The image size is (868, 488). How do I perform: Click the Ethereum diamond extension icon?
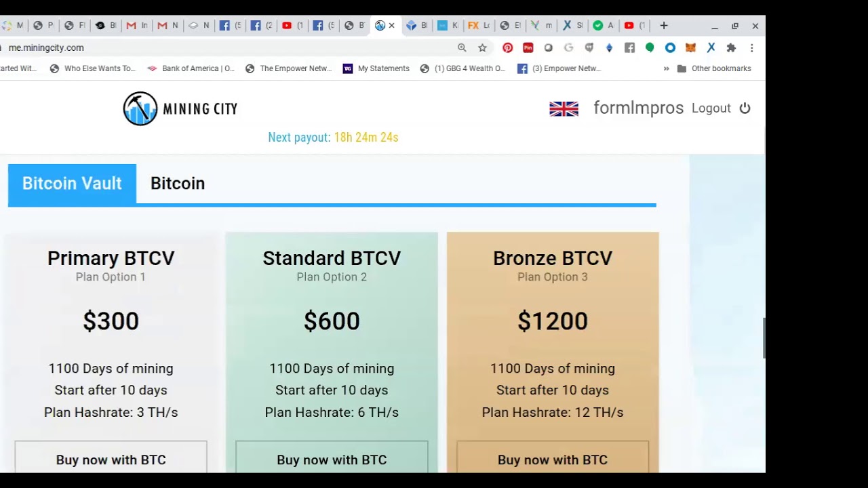(x=609, y=47)
